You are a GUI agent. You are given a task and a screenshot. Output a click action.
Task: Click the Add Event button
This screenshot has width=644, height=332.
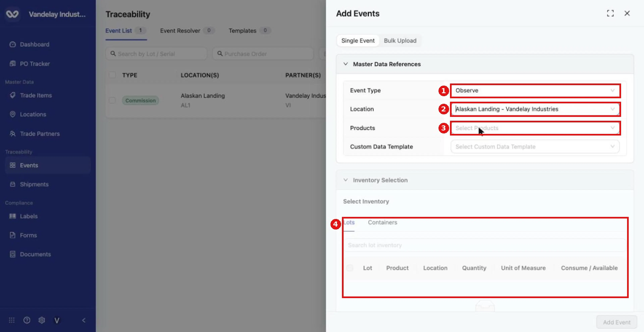(x=616, y=322)
